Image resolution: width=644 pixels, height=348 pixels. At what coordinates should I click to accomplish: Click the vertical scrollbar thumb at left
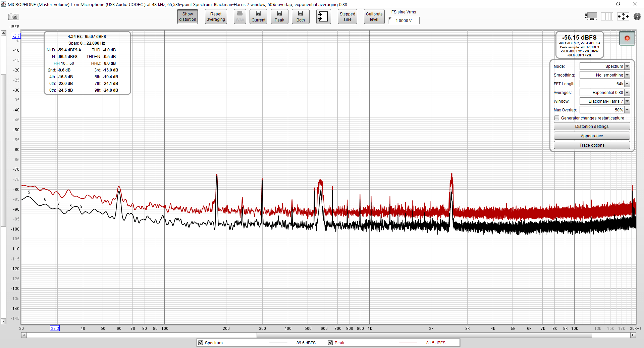pyautogui.click(x=3, y=150)
